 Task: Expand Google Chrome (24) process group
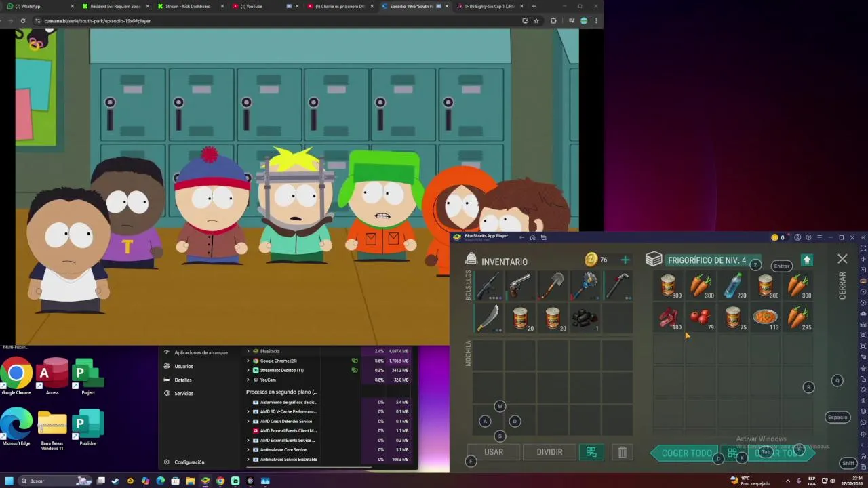tap(248, 361)
